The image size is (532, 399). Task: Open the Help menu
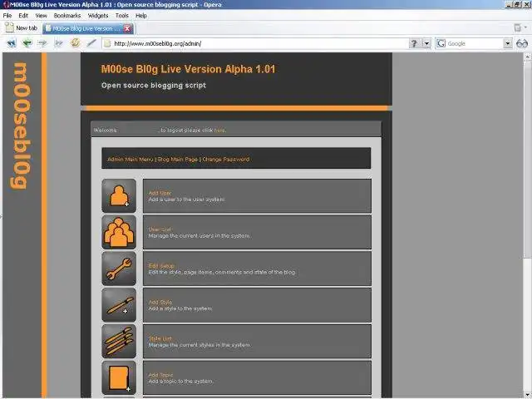[141, 16]
